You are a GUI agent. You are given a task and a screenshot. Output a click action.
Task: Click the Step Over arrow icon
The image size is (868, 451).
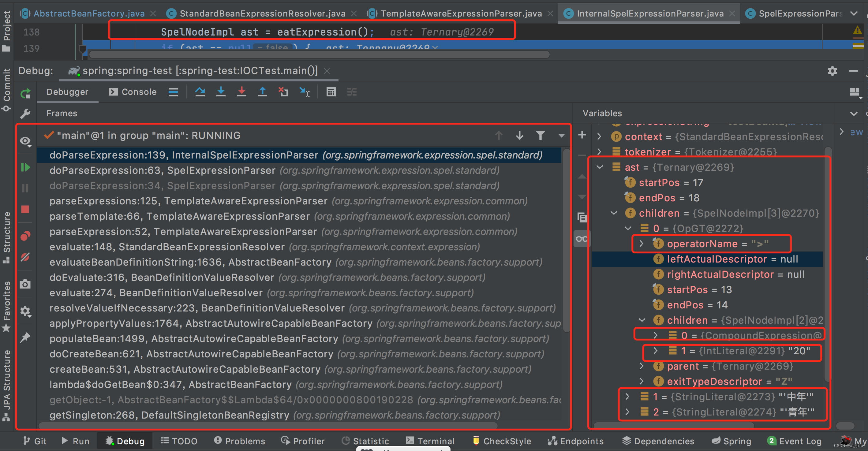click(x=200, y=92)
